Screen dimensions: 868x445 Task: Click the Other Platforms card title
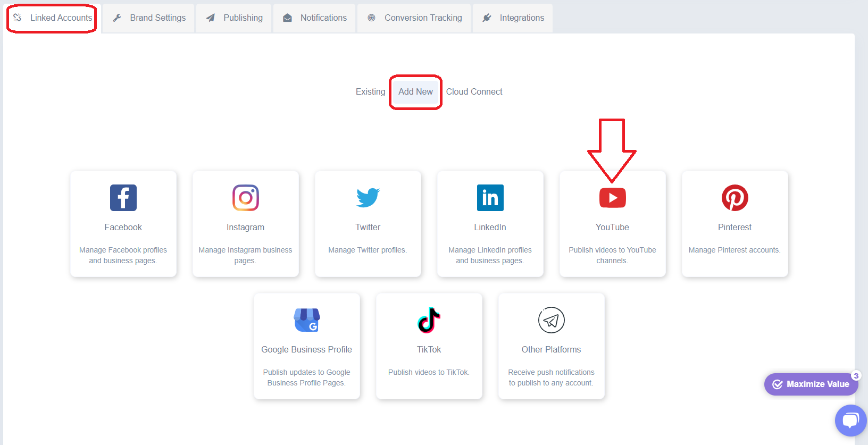click(x=552, y=349)
